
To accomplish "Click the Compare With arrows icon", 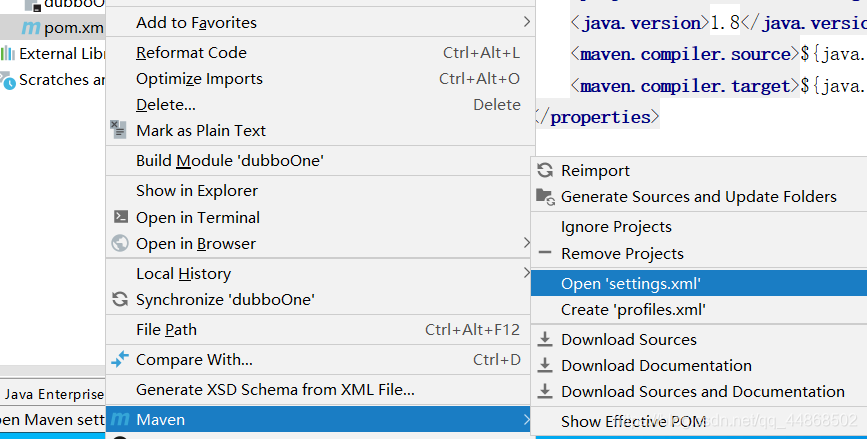I will [x=120, y=359].
